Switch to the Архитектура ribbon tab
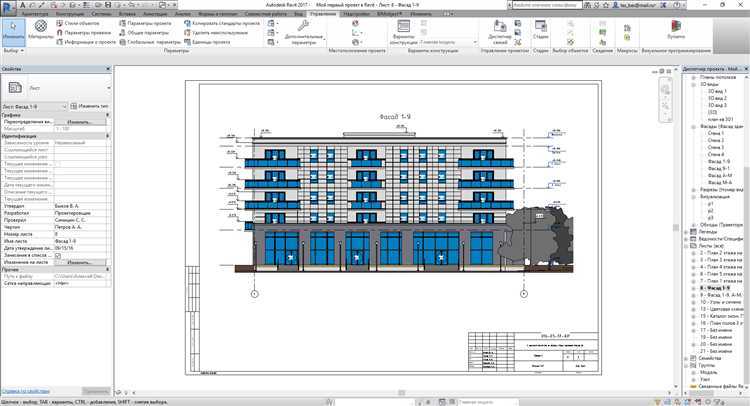Image resolution: width=750 pixels, height=406 pixels. (x=34, y=14)
